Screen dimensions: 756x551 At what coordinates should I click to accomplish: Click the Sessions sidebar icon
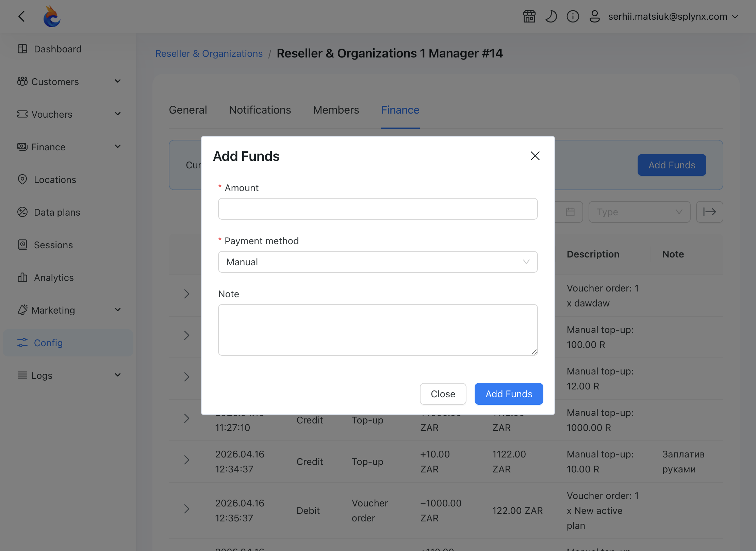pos(22,245)
